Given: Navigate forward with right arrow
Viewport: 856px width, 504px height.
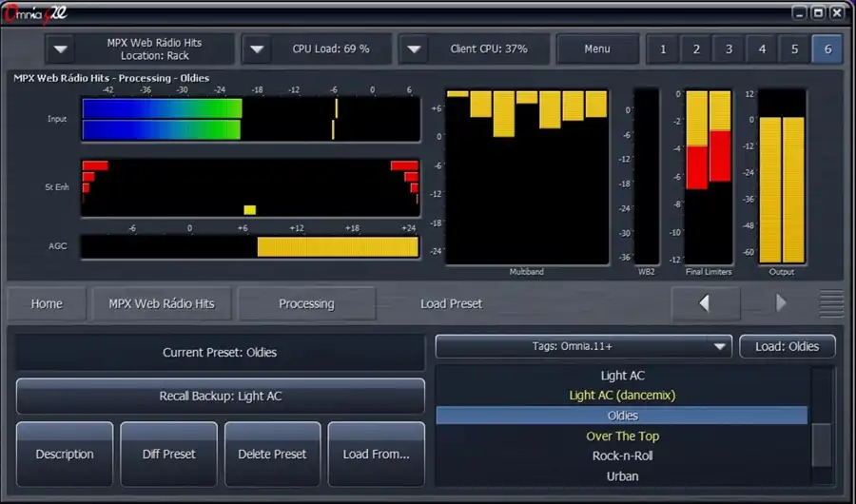Looking at the screenshot, I should [x=781, y=303].
